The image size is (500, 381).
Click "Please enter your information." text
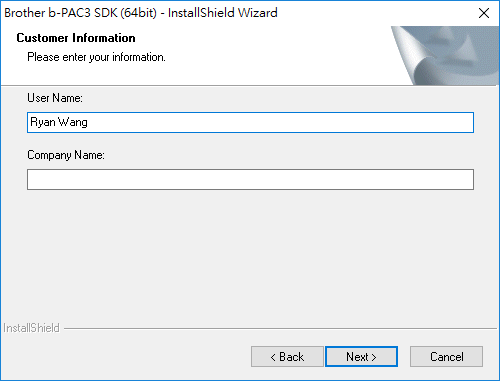96,57
